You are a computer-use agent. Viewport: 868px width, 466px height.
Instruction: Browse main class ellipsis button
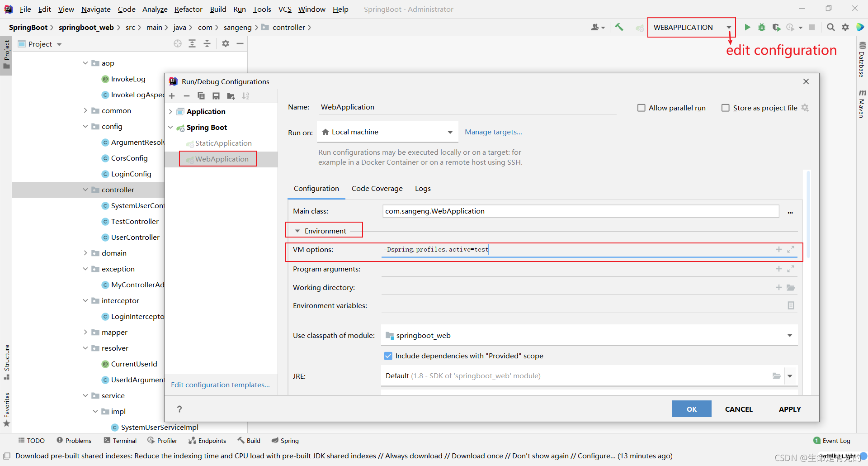[790, 212]
